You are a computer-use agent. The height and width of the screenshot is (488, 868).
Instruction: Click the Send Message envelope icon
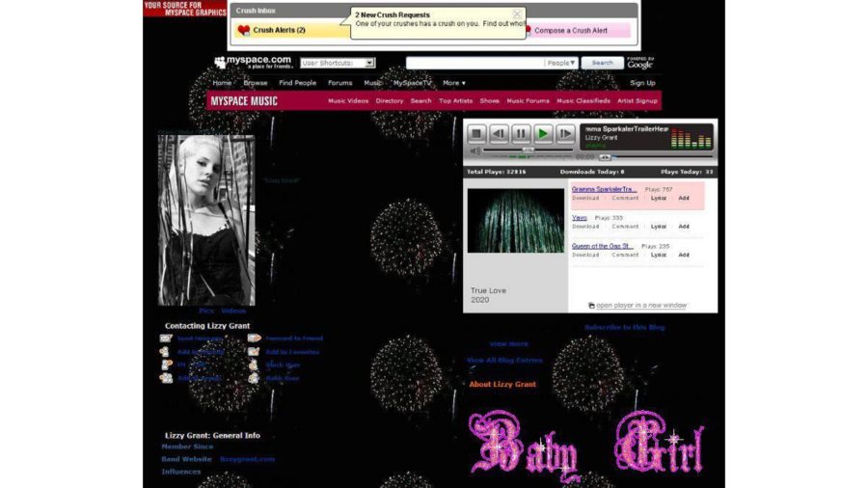(x=166, y=339)
